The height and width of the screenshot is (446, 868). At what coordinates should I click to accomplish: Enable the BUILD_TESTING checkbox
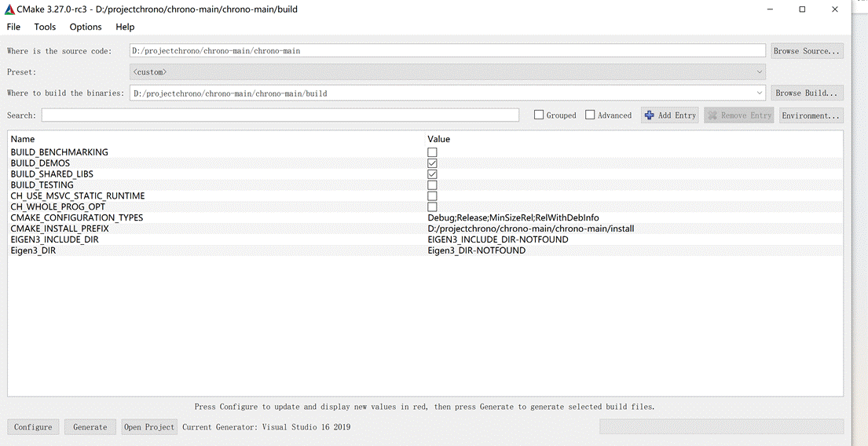coord(432,185)
